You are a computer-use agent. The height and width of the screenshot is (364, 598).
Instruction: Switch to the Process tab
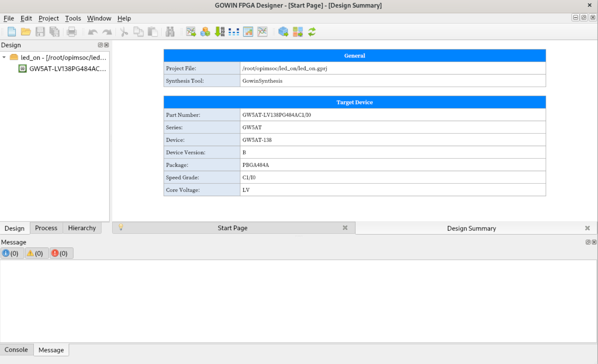click(46, 228)
